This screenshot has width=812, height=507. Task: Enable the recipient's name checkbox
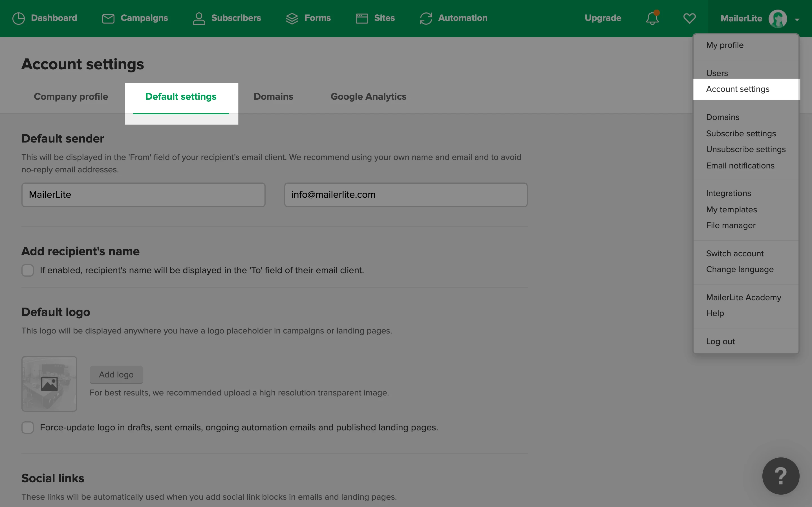click(28, 270)
